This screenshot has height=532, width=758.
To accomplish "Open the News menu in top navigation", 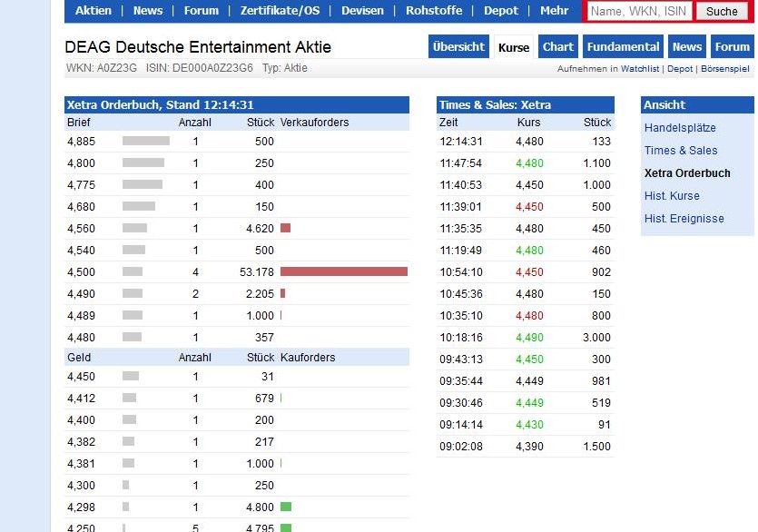I will (x=148, y=11).
